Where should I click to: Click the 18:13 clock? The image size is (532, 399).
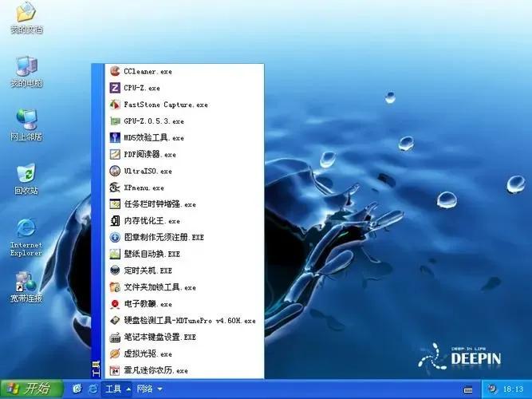[x=514, y=389]
